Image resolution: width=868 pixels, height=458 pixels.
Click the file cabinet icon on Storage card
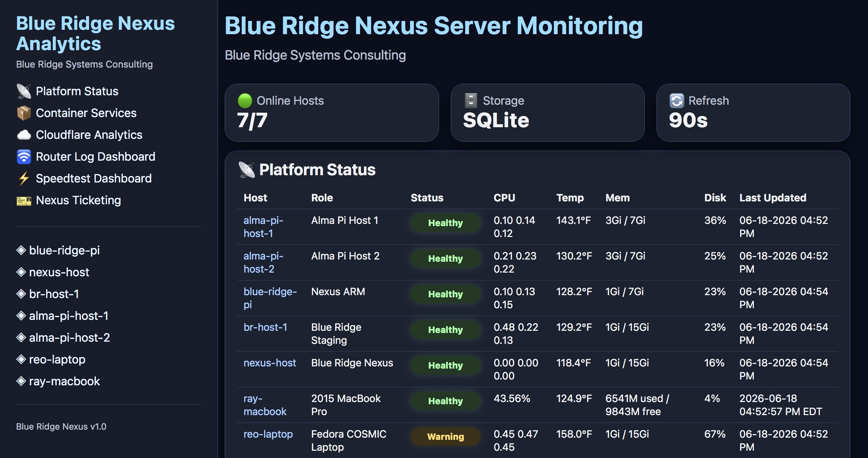471,101
